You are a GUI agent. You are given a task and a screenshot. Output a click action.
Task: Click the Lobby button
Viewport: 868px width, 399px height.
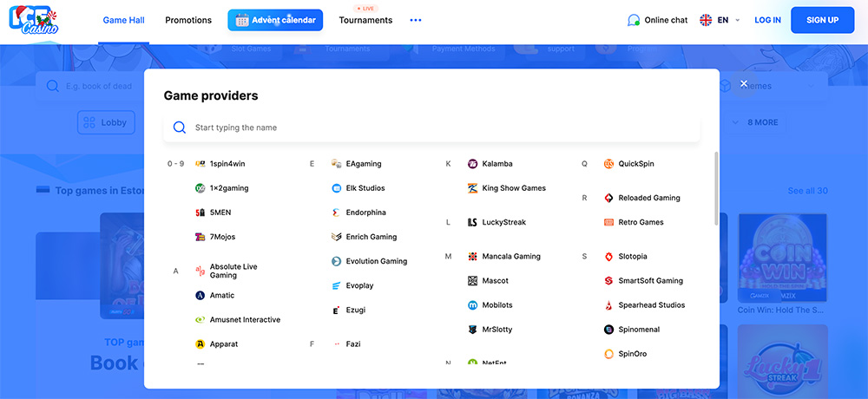(106, 123)
